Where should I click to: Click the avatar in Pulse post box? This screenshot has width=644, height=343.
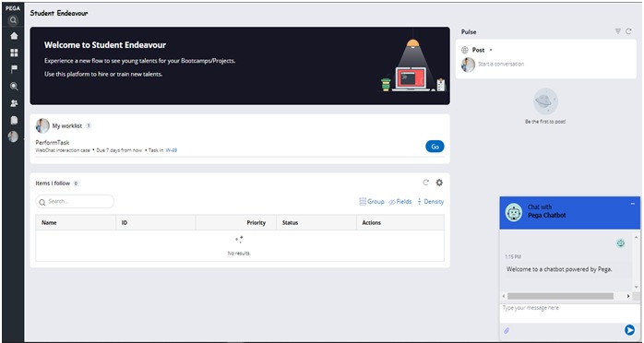point(468,65)
